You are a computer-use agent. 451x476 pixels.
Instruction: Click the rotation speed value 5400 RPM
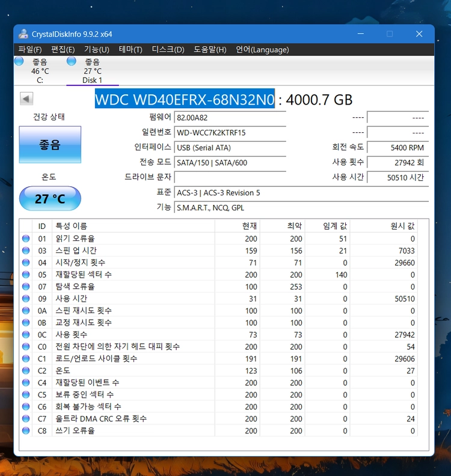[x=398, y=147]
